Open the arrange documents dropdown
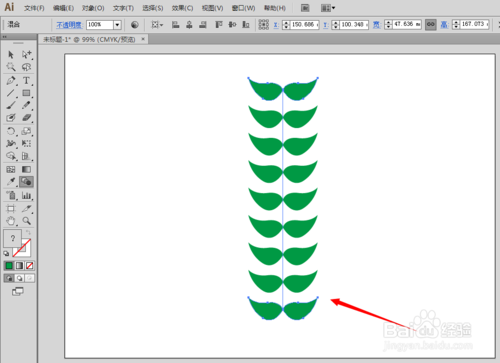 328,8
